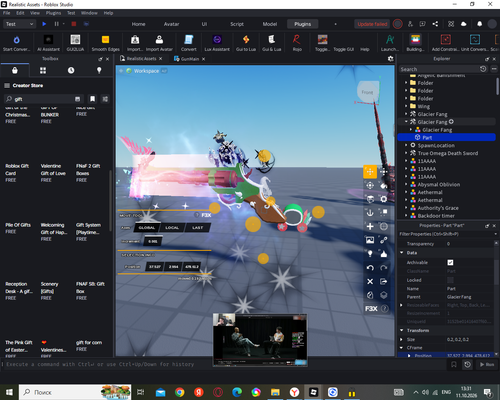Select the F3X Weld tool
This screenshot has height=400, width=500.
pos(384,240)
